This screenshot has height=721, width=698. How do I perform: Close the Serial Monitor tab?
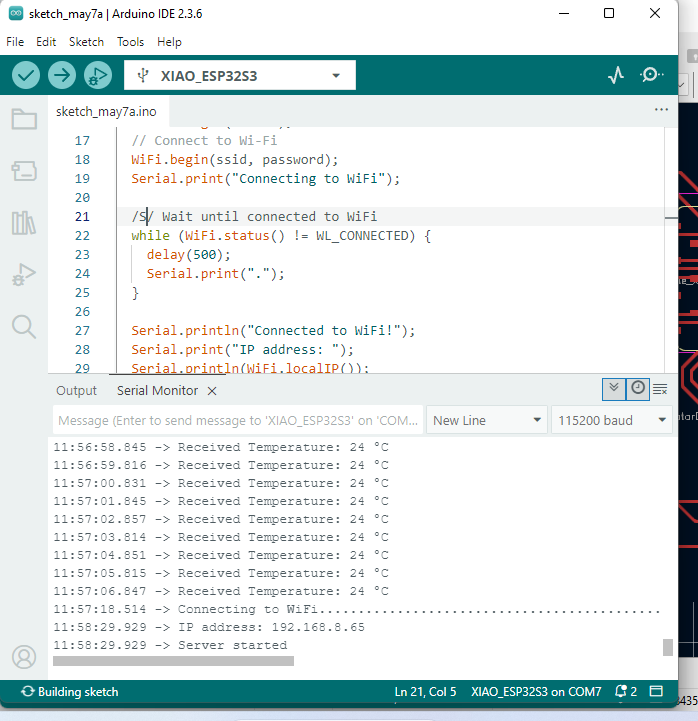212,391
